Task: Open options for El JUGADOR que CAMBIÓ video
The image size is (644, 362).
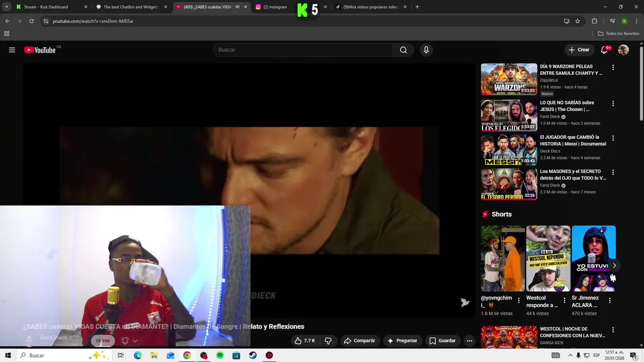Action: coord(613,138)
